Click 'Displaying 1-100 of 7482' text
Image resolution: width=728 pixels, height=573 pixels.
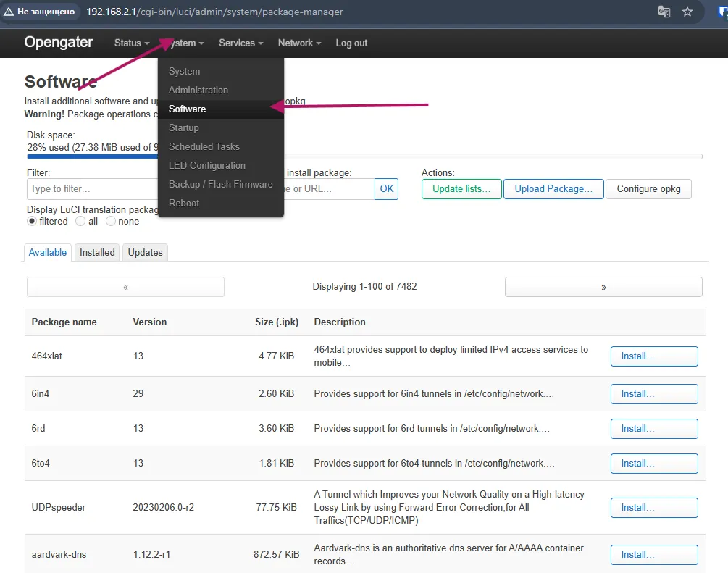[364, 287]
